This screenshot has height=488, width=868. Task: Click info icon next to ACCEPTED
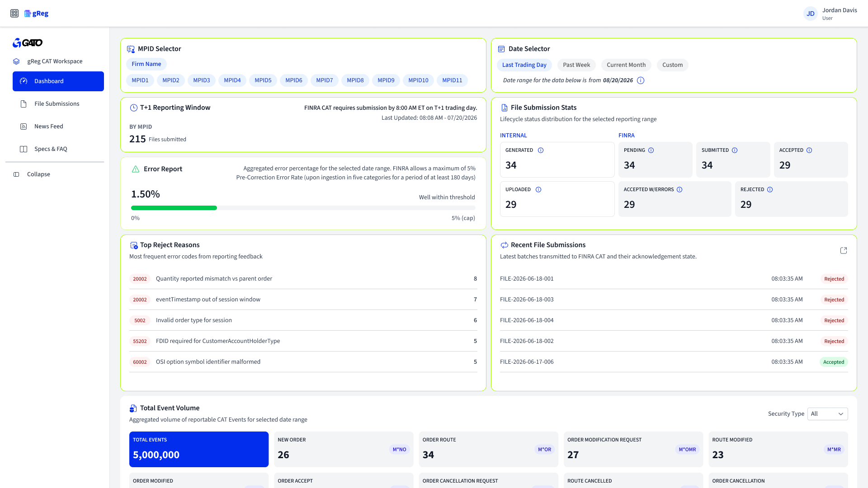(x=809, y=150)
